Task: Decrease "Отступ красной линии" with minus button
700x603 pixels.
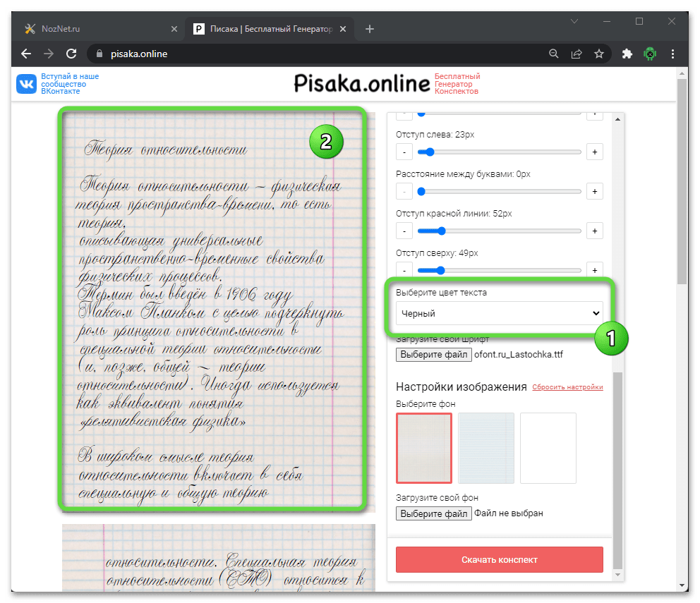Action: point(404,231)
